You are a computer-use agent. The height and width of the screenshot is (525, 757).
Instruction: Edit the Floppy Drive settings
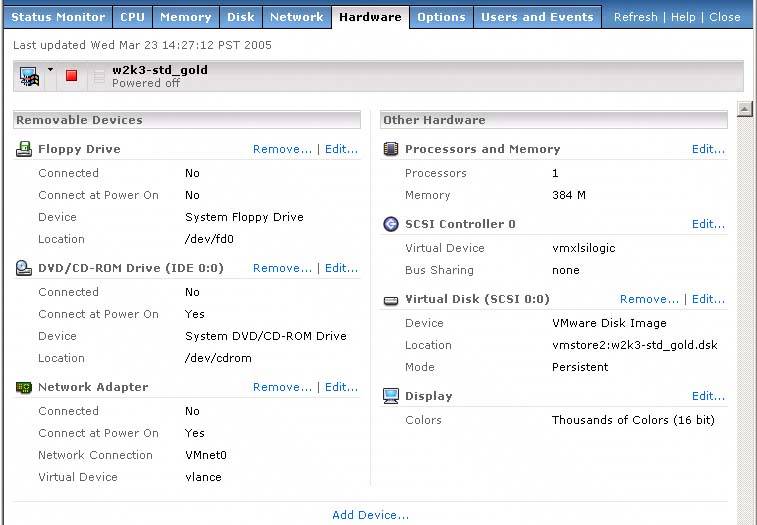[x=341, y=149]
